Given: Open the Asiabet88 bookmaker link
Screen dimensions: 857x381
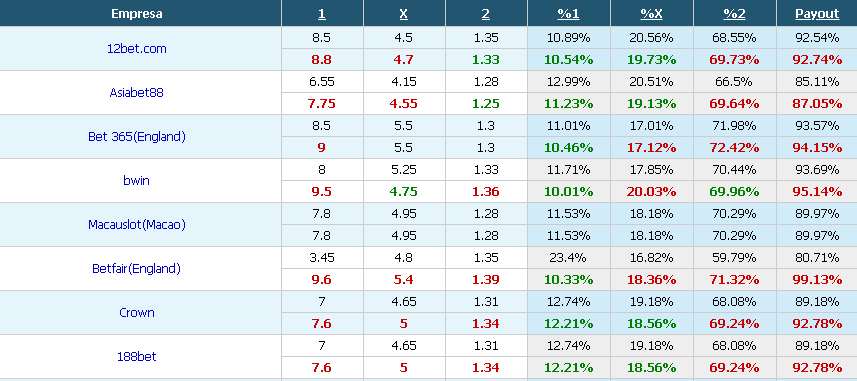Looking at the screenshot, I should 137,92.
